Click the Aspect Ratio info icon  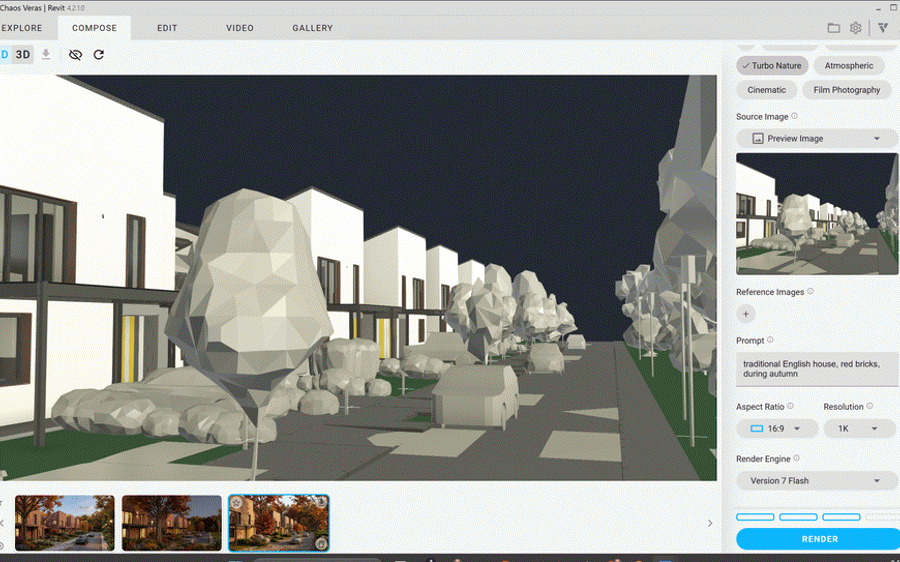790,406
